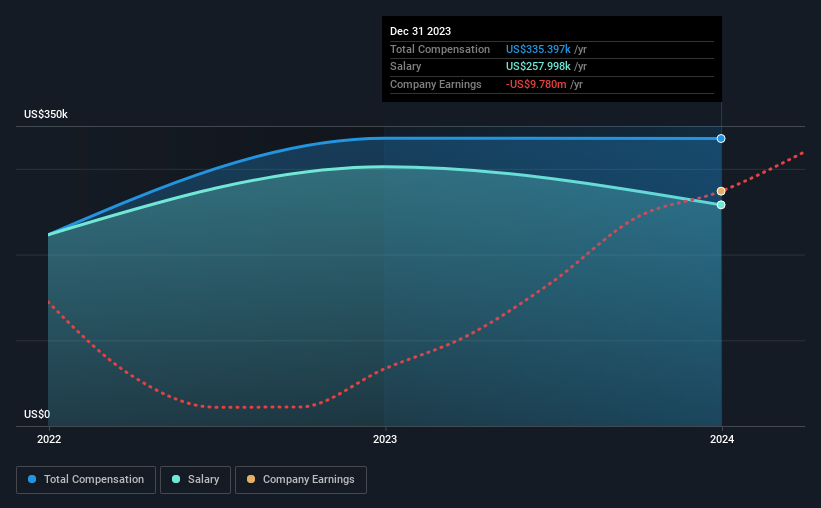Click the blue dot in Total Compensation legend
The height and width of the screenshot is (508, 821).
32,479
